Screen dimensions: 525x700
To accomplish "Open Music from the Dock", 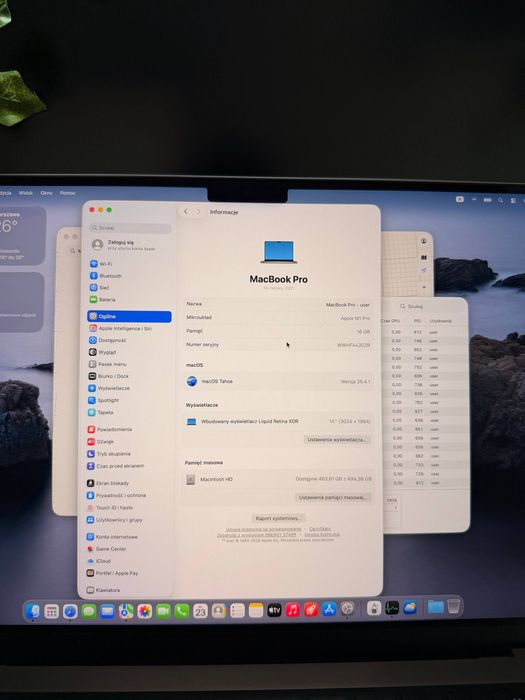I will (x=292, y=610).
